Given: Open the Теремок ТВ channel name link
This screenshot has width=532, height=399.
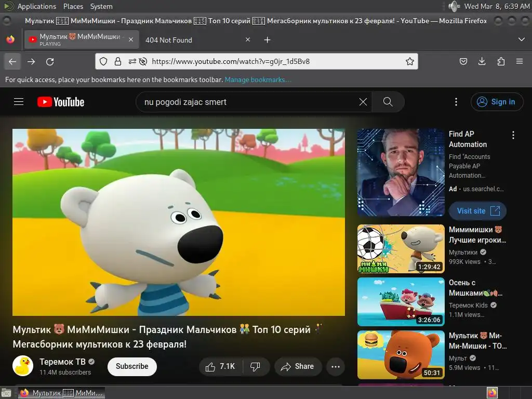Looking at the screenshot, I should pyautogui.click(x=62, y=362).
